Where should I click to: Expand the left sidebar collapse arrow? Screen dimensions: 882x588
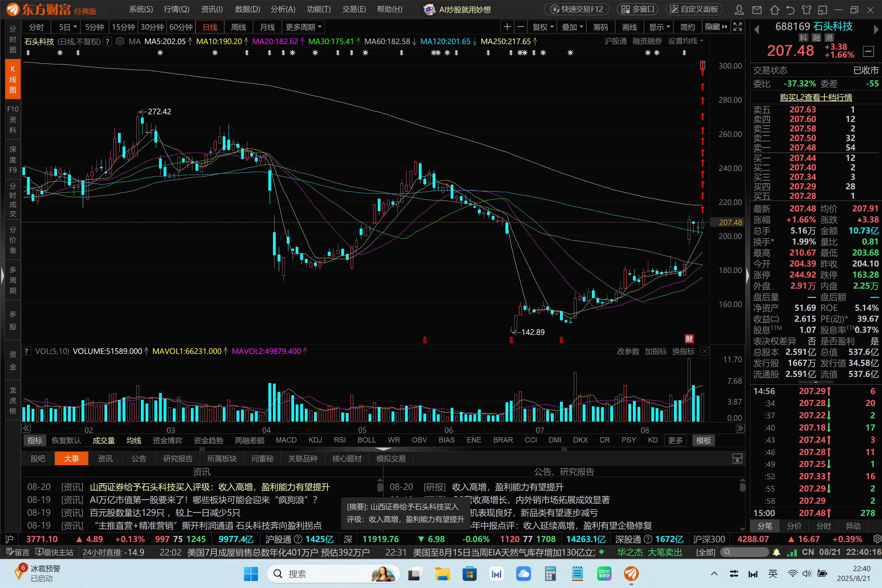[2, 276]
